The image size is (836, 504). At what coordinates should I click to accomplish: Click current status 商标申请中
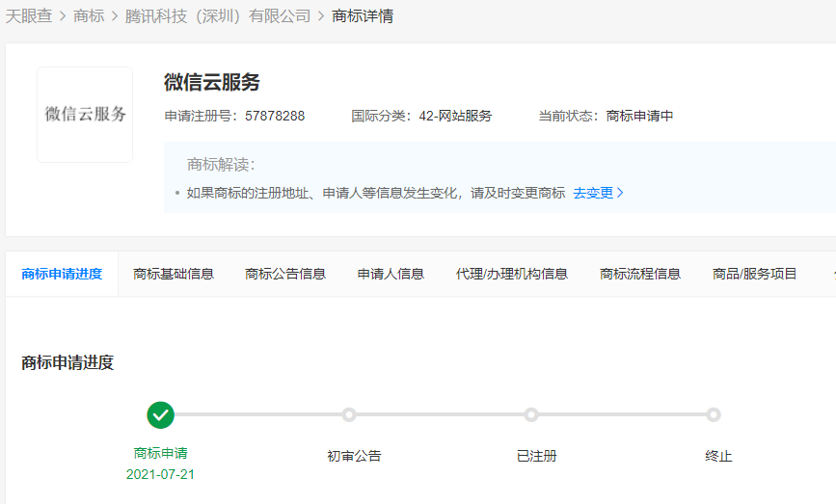click(x=640, y=116)
